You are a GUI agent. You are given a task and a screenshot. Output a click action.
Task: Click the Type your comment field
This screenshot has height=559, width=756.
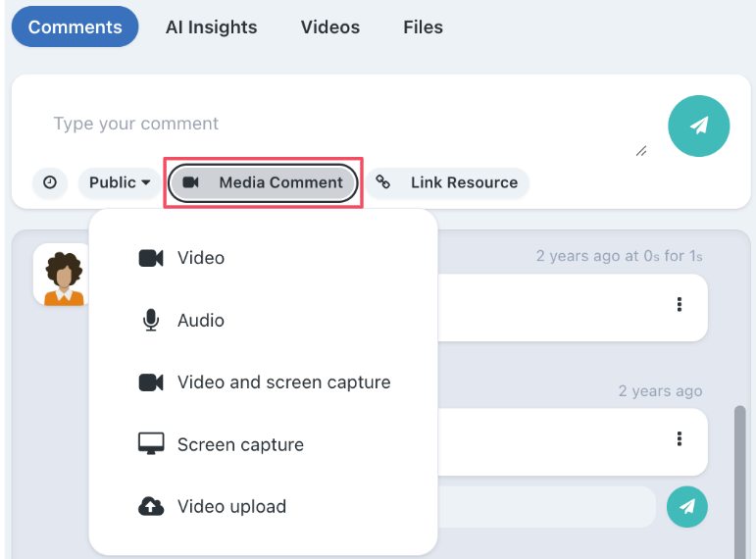(x=333, y=125)
